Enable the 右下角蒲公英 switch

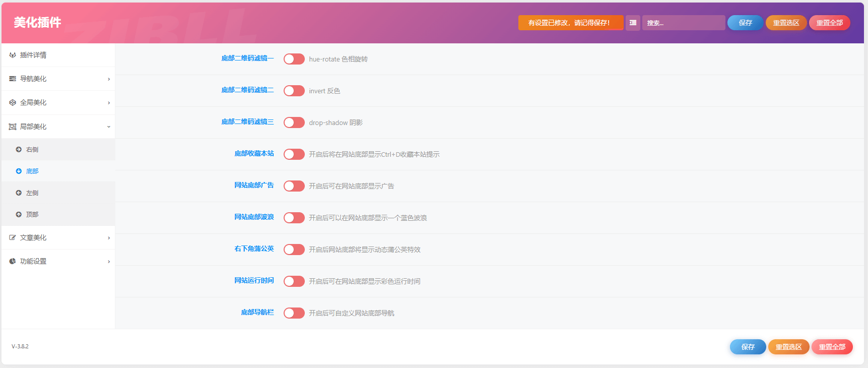(x=294, y=250)
